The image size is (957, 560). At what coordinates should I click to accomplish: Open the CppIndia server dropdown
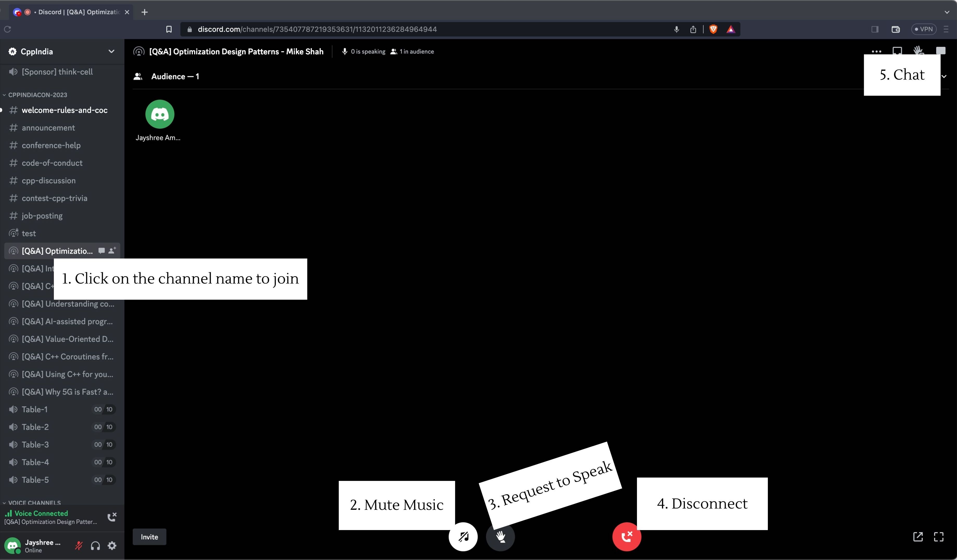click(111, 51)
